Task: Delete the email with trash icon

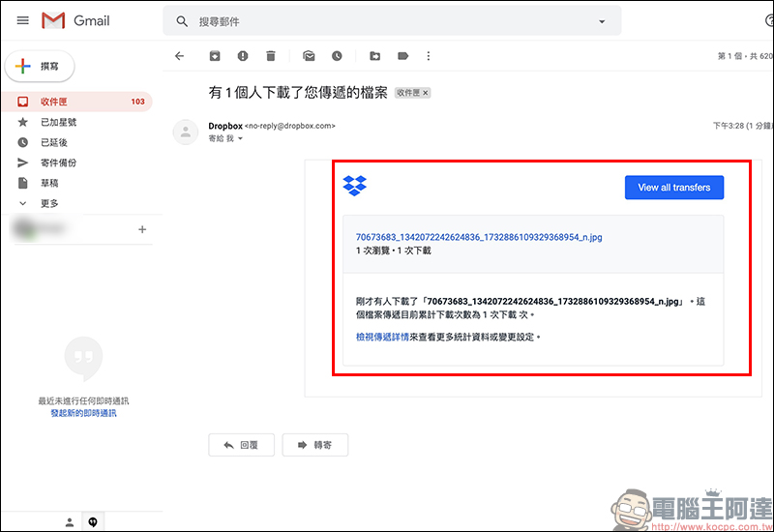Action: point(271,56)
